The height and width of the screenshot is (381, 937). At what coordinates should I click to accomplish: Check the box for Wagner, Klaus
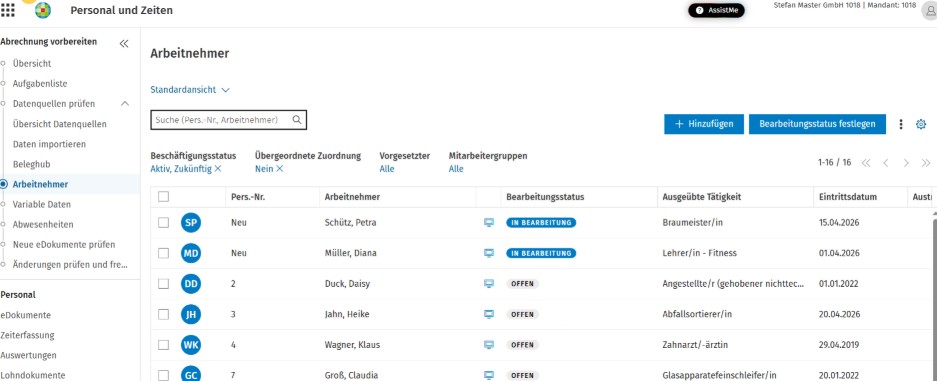[x=164, y=345]
